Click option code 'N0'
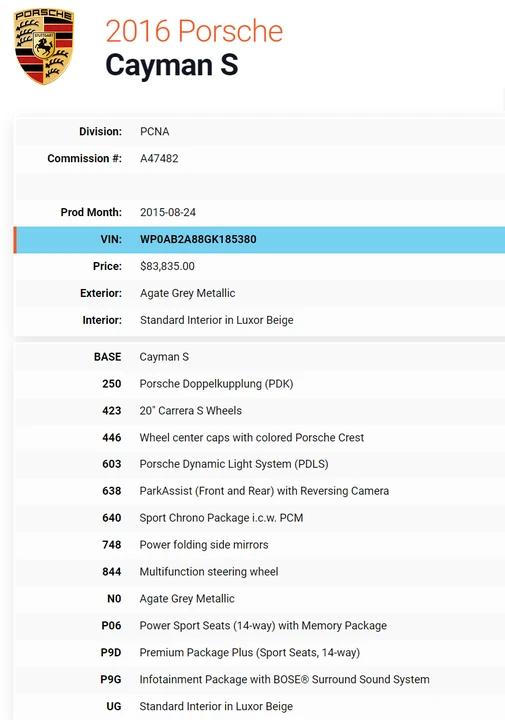The width and height of the screenshot is (505, 720). pos(114,599)
